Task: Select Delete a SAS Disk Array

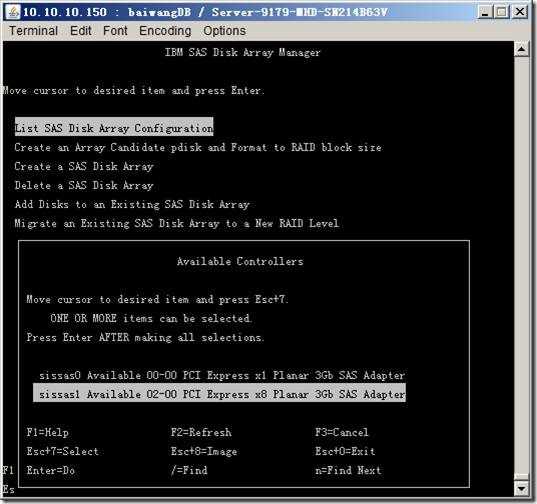Action: tap(84, 186)
